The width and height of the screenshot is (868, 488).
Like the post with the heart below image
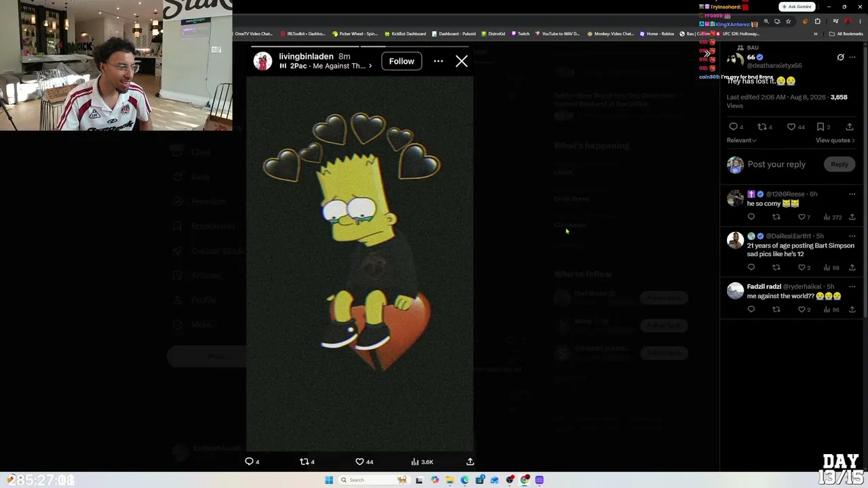pyautogui.click(x=360, y=462)
